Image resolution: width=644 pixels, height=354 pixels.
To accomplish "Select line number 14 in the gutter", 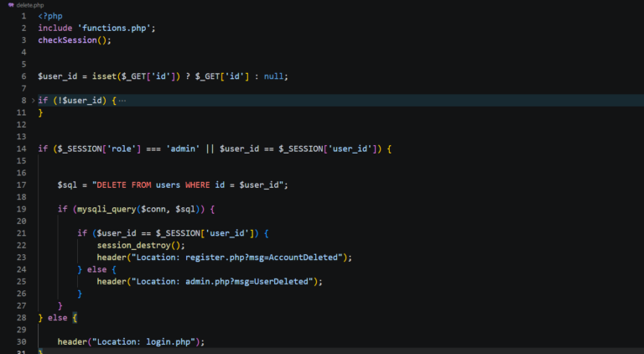I will pyautogui.click(x=21, y=148).
